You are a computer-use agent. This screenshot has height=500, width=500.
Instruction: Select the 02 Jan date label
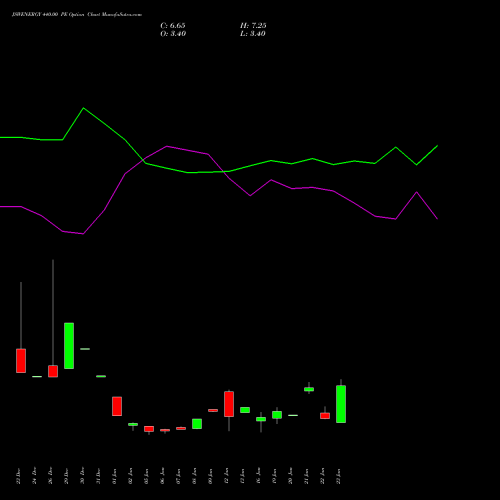[x=130, y=476]
